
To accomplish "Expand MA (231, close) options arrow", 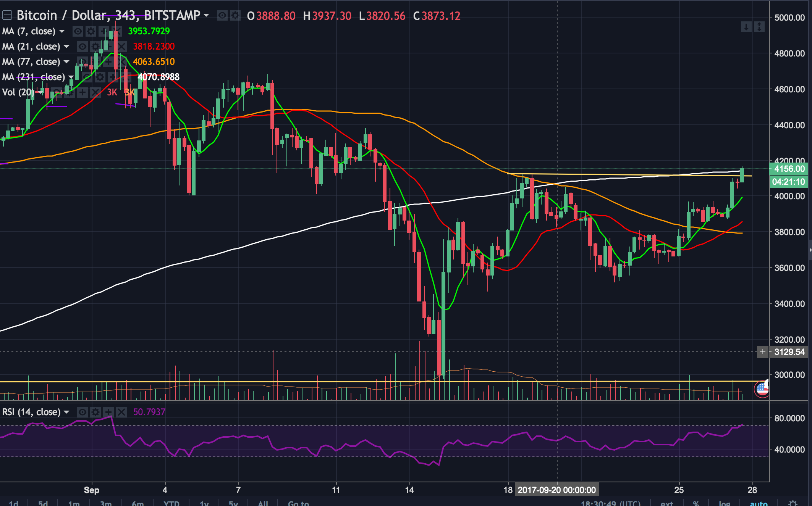I will 71,77.
